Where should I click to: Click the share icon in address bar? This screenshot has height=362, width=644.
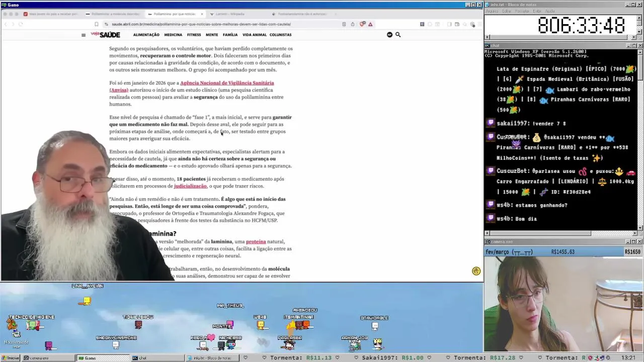353,24
